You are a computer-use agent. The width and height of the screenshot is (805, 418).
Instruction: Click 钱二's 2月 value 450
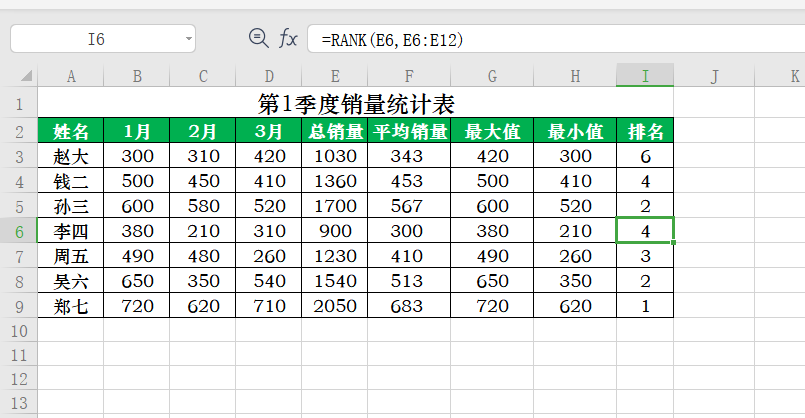(x=203, y=181)
